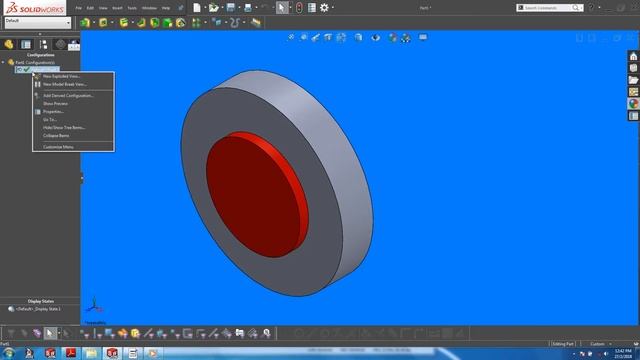Open the File menu
640x360 pixels.
point(78,8)
